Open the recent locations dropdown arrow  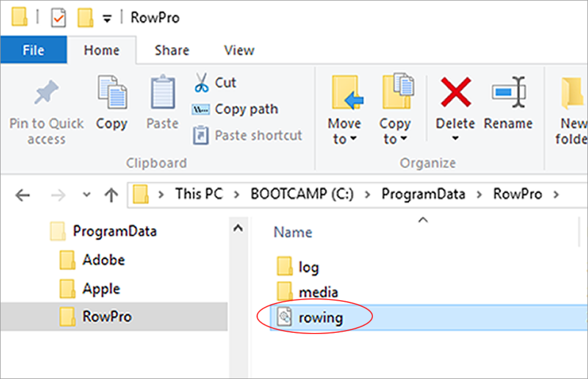[86, 195]
